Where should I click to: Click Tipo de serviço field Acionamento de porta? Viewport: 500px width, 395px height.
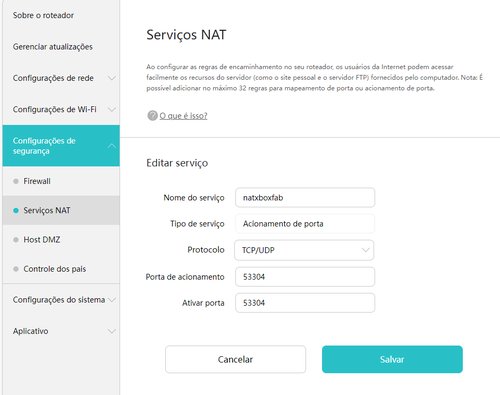[305, 224]
